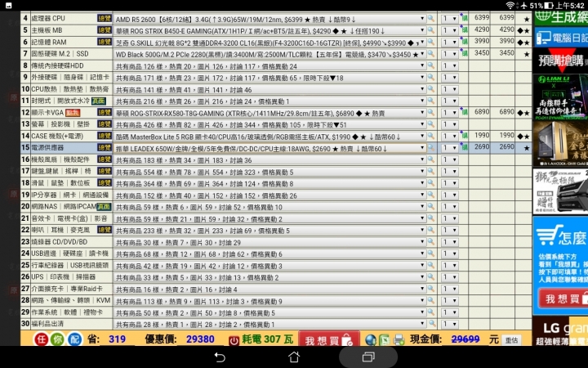
Task: Tap the globe icon in bottom bar
Action: [371, 340]
